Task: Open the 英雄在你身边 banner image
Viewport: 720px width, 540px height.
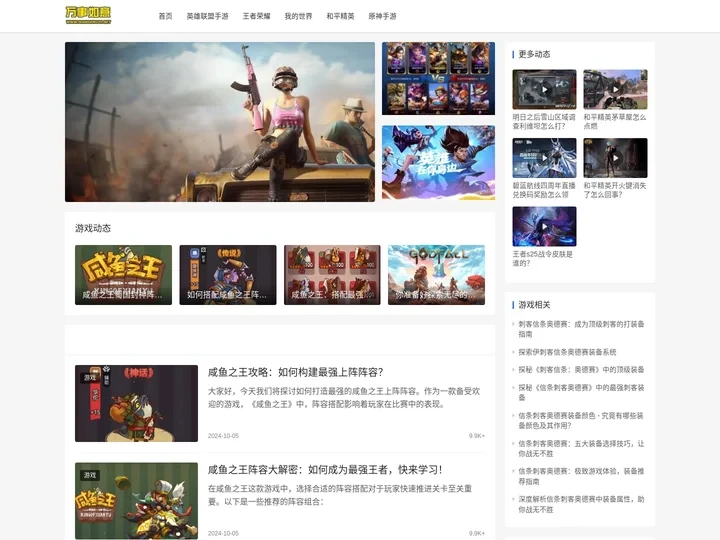Action: click(439, 163)
